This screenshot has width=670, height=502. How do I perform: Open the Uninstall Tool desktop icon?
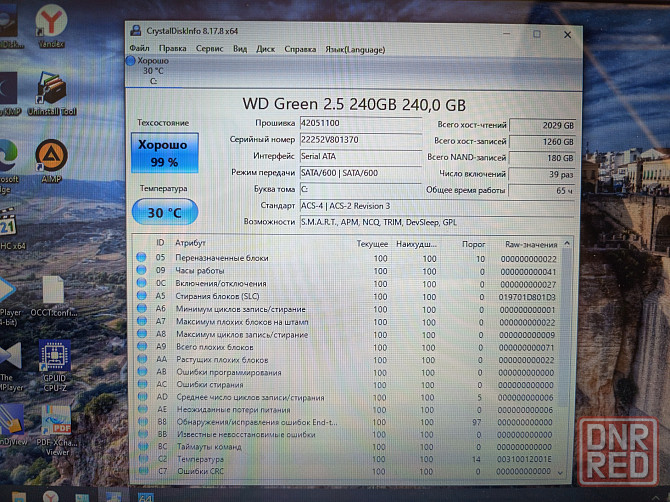52,94
